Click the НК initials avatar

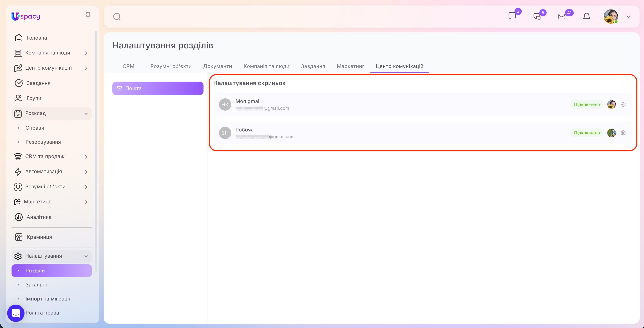tap(225, 104)
